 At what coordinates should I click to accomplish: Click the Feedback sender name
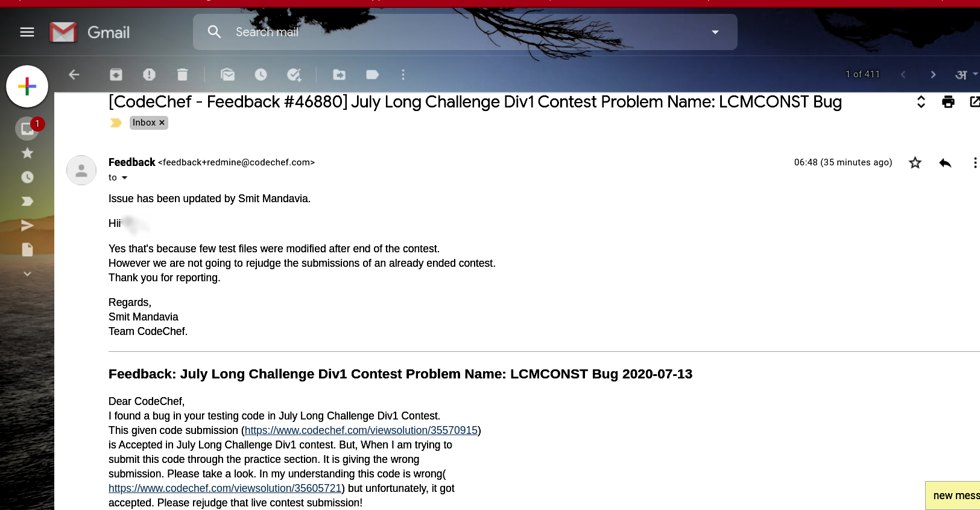click(x=132, y=162)
